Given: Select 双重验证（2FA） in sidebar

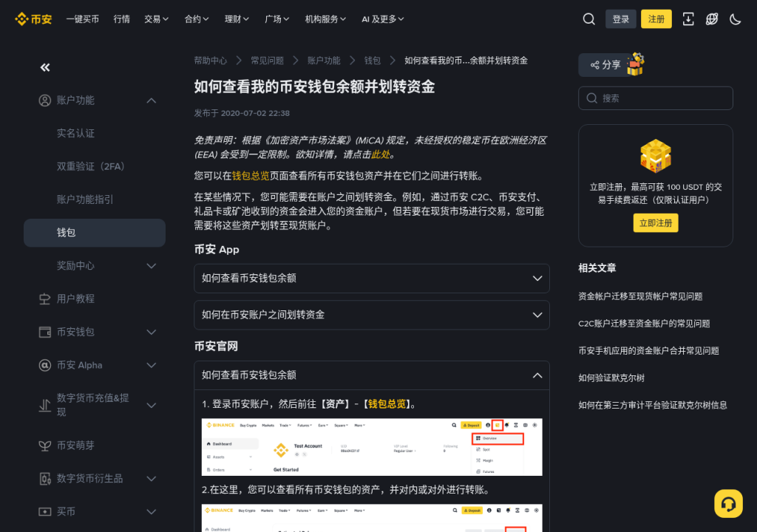Looking at the screenshot, I should tap(91, 166).
